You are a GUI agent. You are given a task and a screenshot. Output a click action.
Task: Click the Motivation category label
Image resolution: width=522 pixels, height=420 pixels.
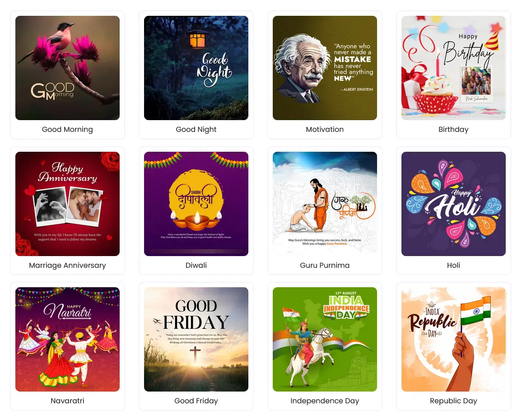point(325,130)
